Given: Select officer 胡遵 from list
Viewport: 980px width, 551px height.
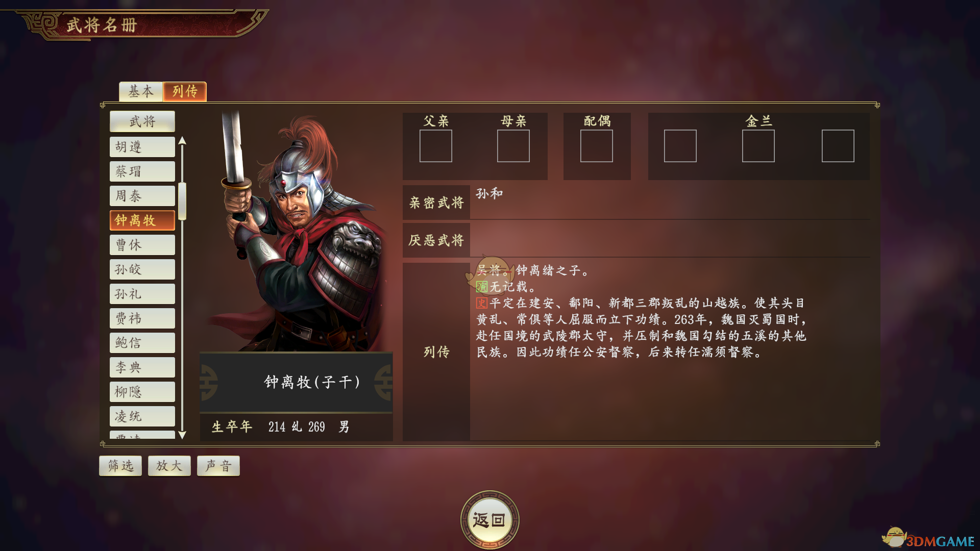Looking at the screenshot, I should coord(142,147).
